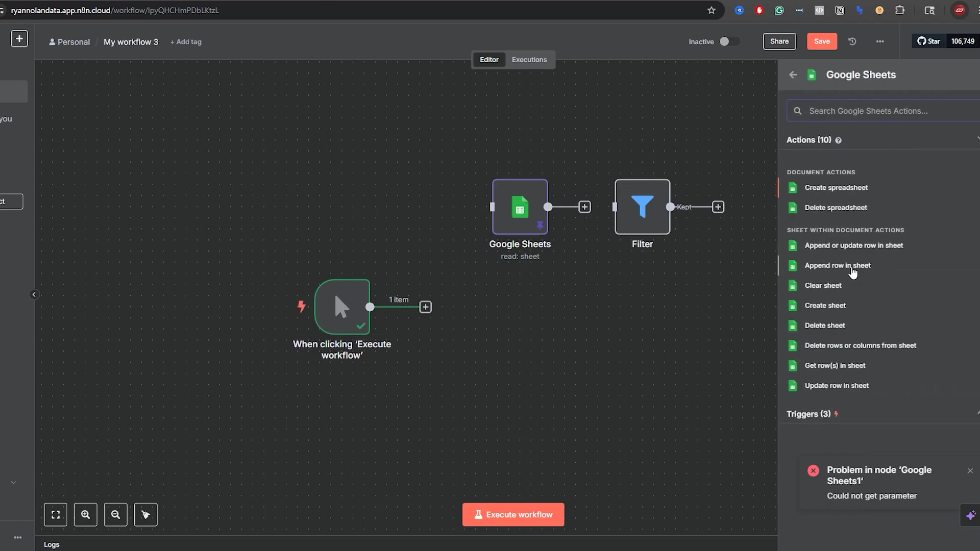The width and height of the screenshot is (980, 551).
Task: Switch to the Executions tab
Action: (529, 60)
